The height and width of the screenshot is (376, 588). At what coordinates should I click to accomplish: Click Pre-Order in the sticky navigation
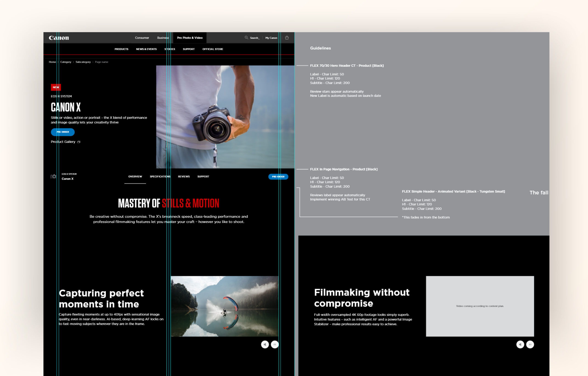[x=278, y=177]
